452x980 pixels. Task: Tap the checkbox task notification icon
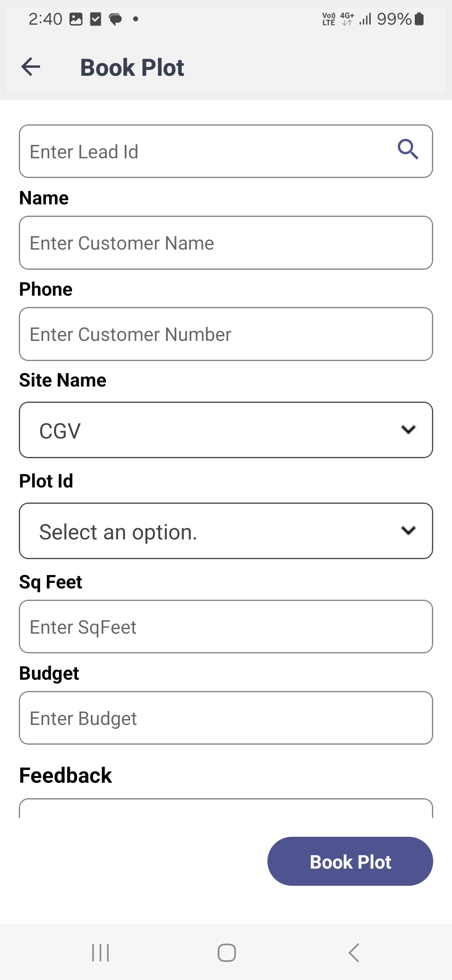(x=96, y=19)
